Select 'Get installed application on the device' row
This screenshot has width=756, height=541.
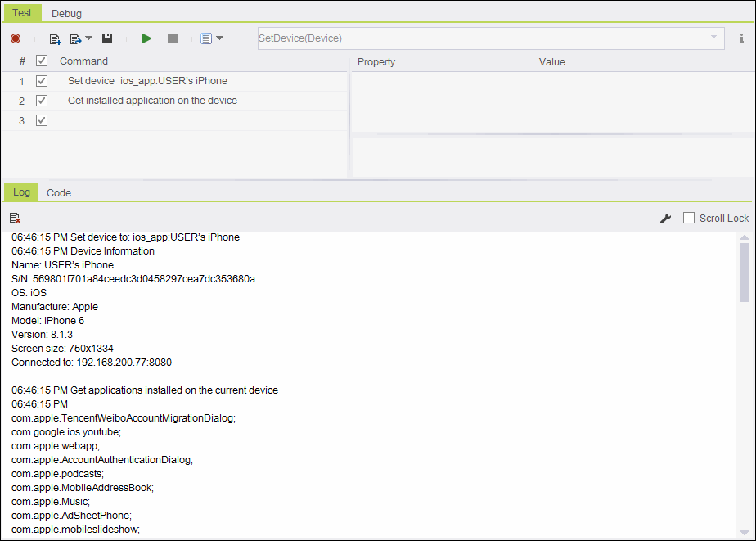pos(152,101)
